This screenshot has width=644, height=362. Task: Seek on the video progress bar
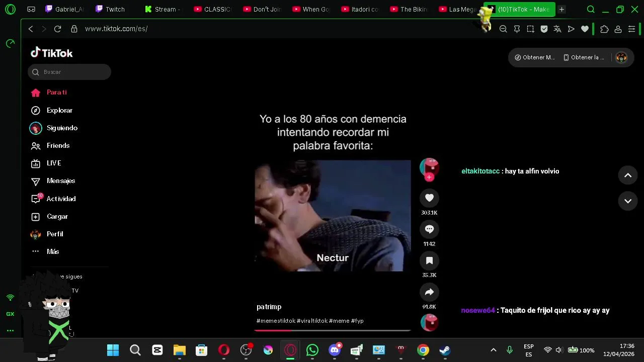tap(333, 330)
